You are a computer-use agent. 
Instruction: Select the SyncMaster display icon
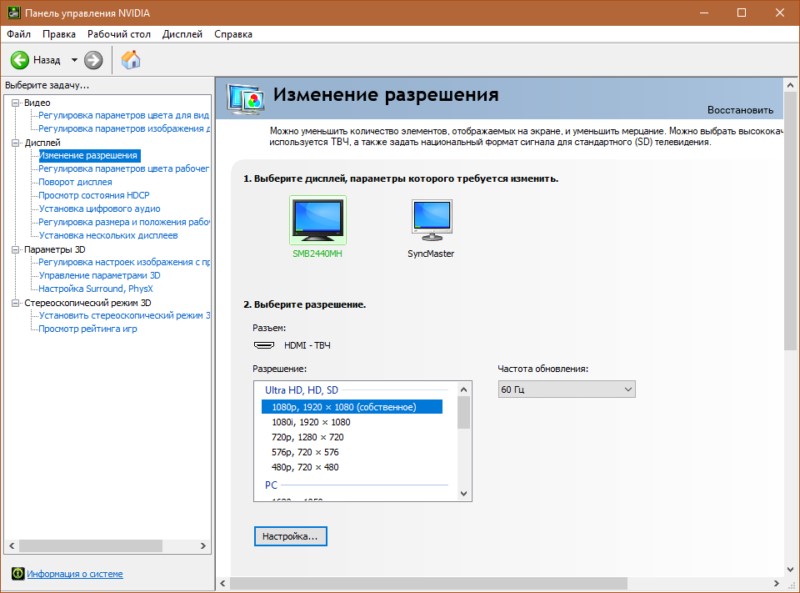click(x=431, y=220)
